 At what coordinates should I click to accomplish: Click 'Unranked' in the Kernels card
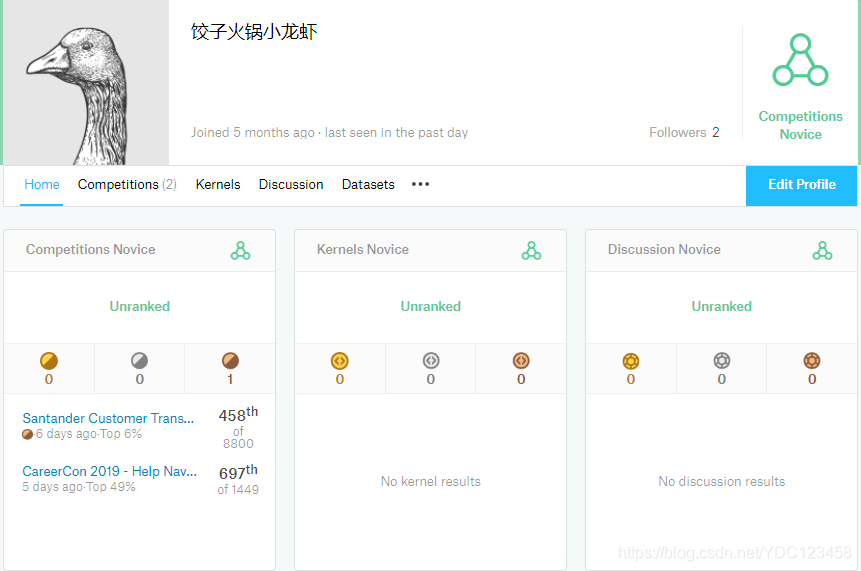coord(430,306)
